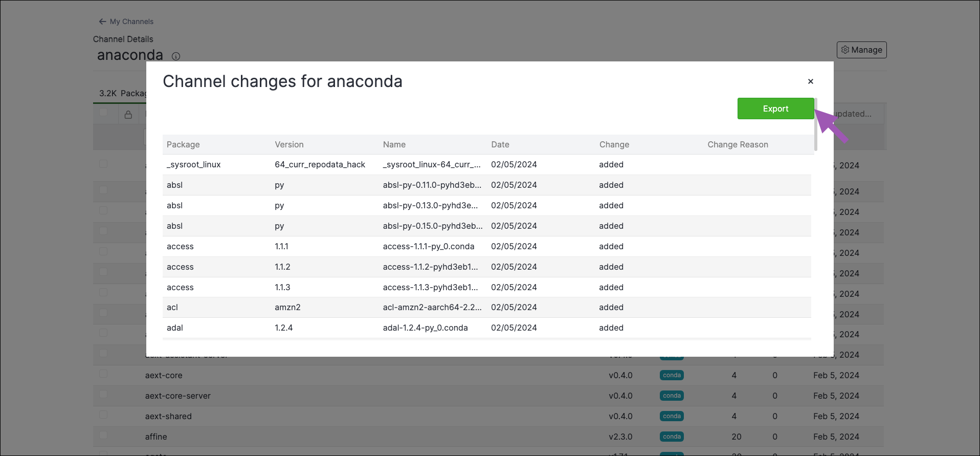This screenshot has height=456, width=980.
Task: Open aext-core package in background list
Action: click(x=164, y=375)
